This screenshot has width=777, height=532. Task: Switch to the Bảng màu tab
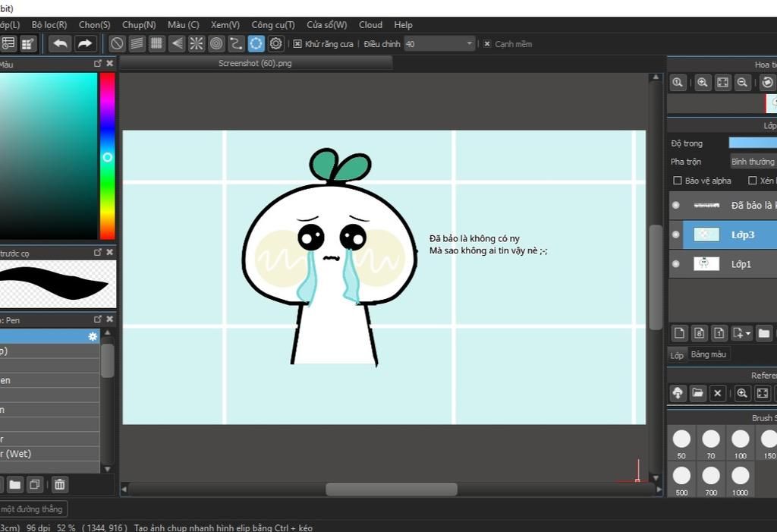point(708,354)
